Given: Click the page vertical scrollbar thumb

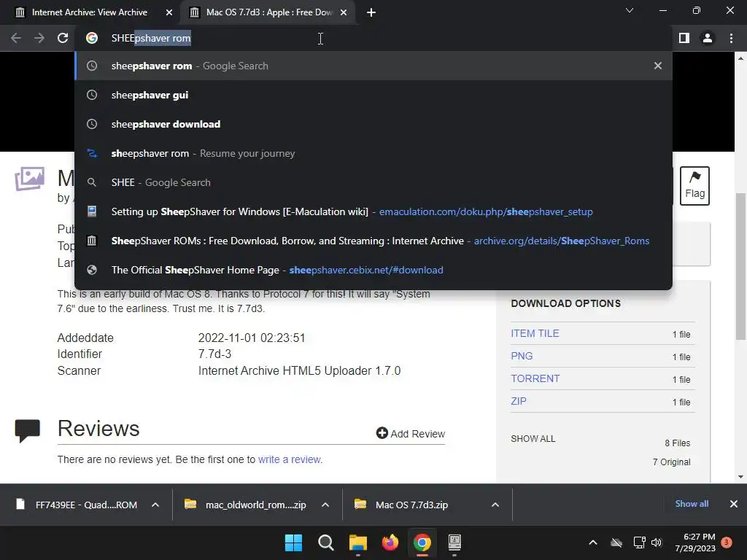Looking at the screenshot, I should coord(740,265).
